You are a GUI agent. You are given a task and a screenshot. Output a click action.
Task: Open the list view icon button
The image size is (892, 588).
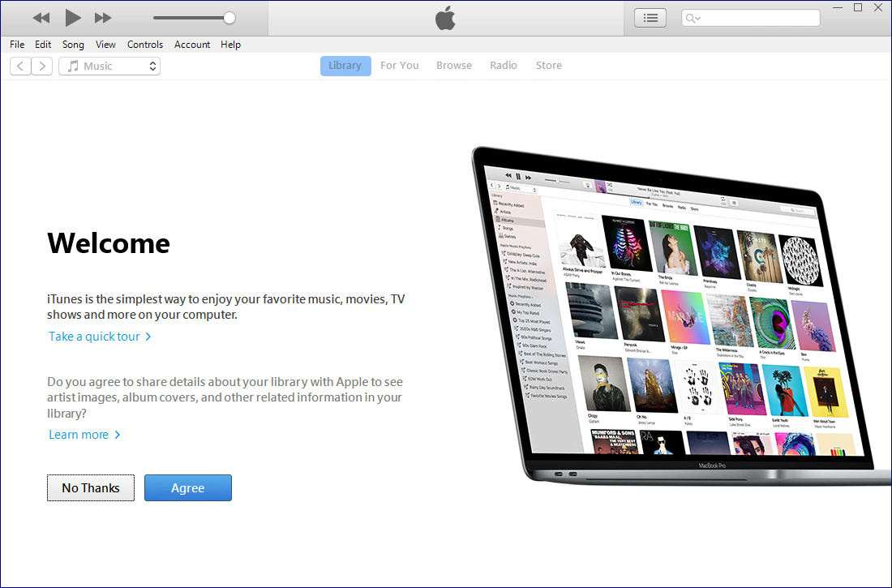tap(650, 18)
